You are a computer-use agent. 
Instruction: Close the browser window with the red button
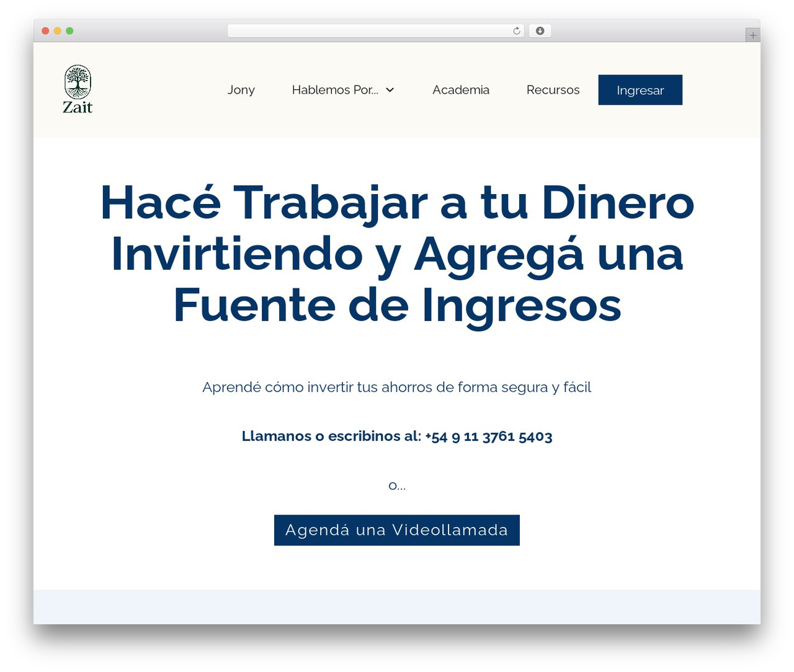click(x=45, y=31)
